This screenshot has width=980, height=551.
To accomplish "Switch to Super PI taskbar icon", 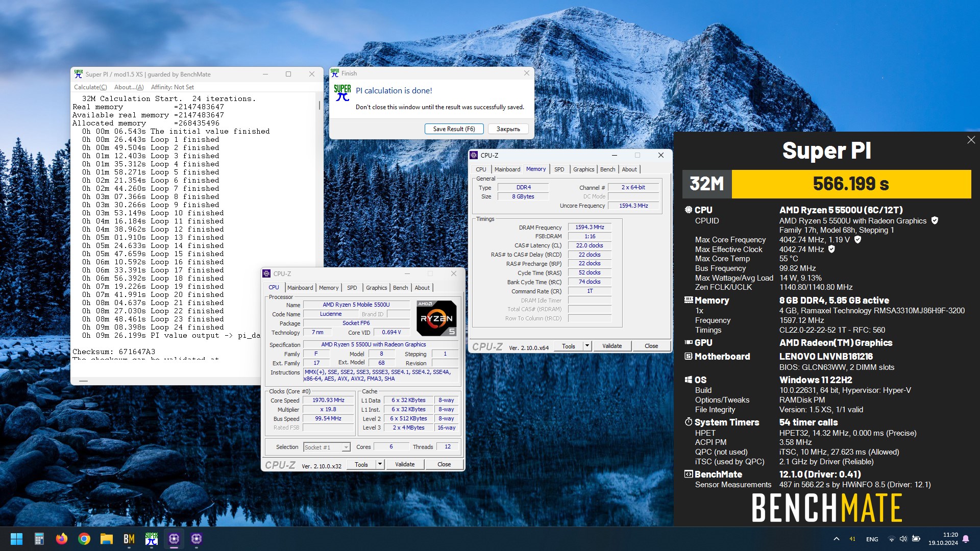I will [152, 539].
